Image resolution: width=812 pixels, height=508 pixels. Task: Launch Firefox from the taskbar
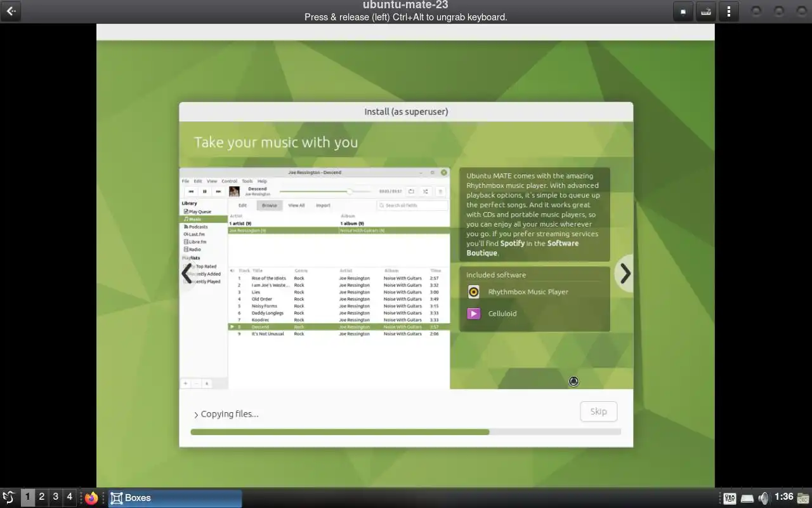(92, 498)
